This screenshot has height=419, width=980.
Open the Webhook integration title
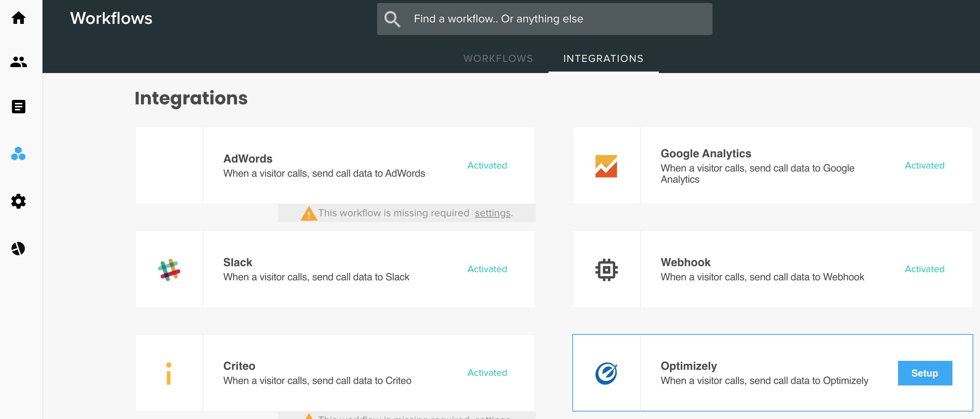pyautogui.click(x=685, y=262)
